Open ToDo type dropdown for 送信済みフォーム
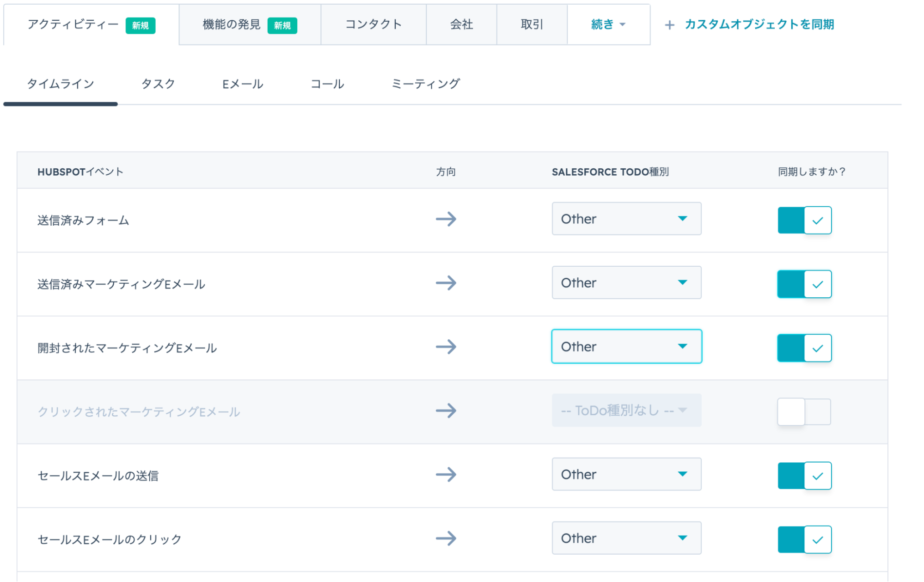Viewport: 924px width, 582px height. tap(626, 219)
